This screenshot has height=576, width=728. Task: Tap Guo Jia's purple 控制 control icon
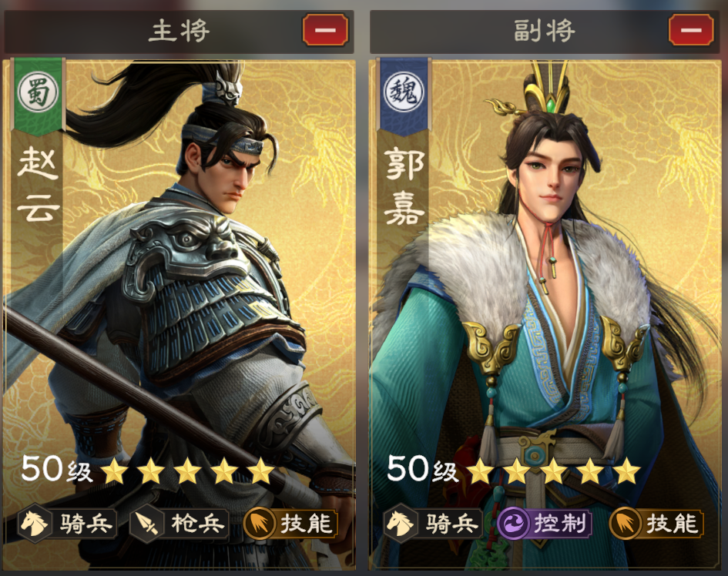[x=513, y=524]
